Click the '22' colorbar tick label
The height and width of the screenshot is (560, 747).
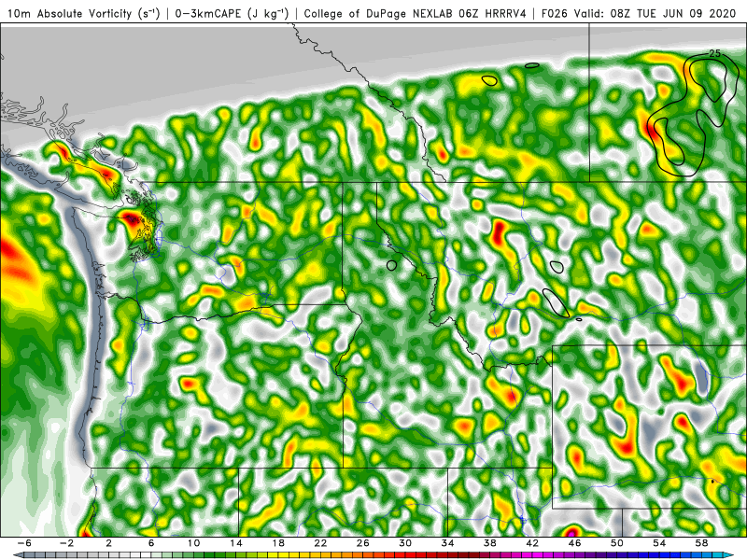click(320, 543)
